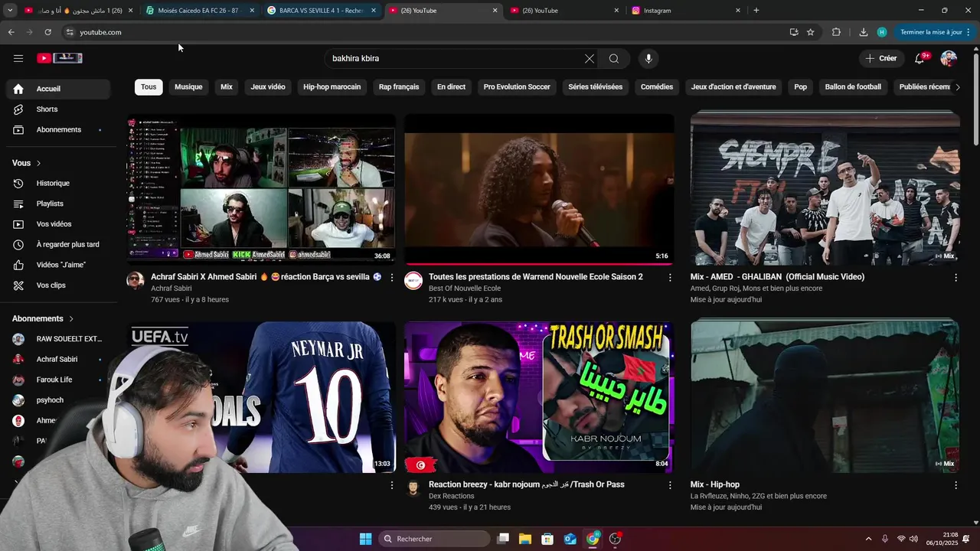
Task: Open Historique in the sidebar
Action: click(58, 184)
